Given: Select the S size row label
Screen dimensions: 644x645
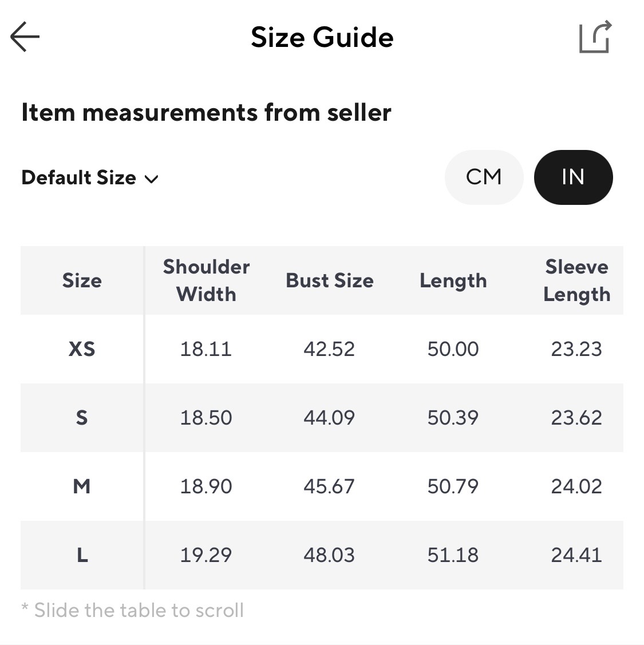Looking at the screenshot, I should click(x=82, y=418).
